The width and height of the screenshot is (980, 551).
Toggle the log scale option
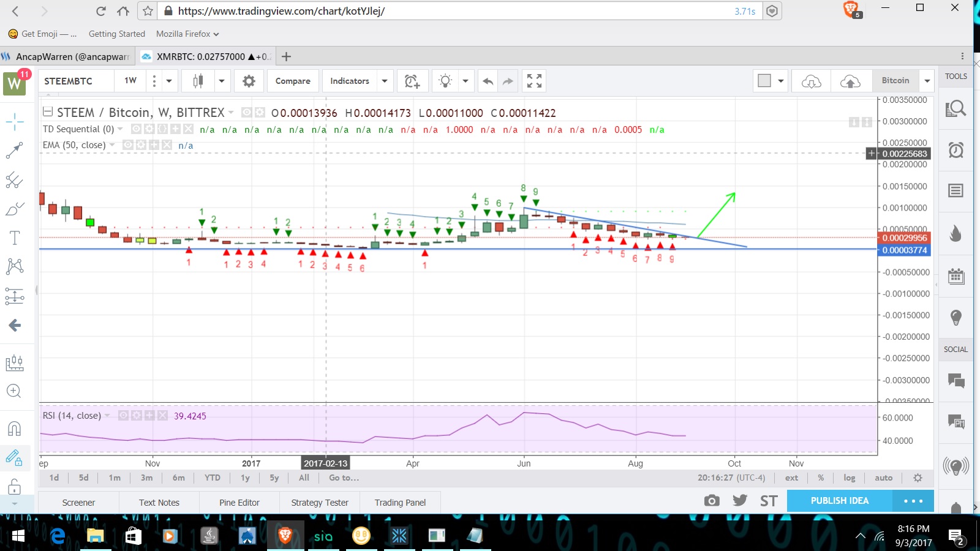click(849, 478)
